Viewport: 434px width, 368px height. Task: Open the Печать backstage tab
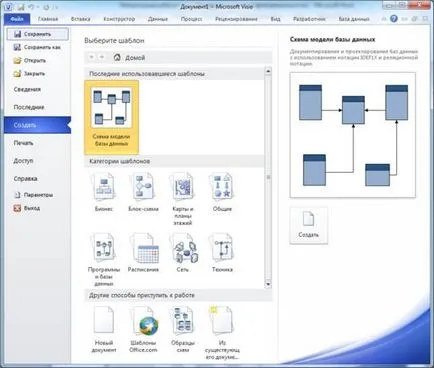coord(24,143)
